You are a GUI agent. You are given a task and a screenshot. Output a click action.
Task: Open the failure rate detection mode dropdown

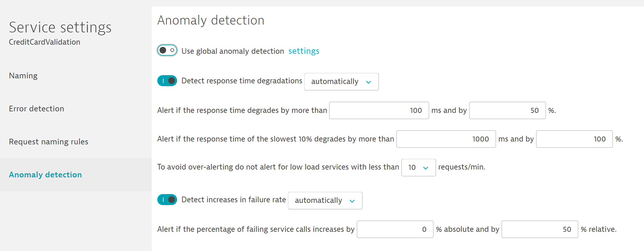325,201
